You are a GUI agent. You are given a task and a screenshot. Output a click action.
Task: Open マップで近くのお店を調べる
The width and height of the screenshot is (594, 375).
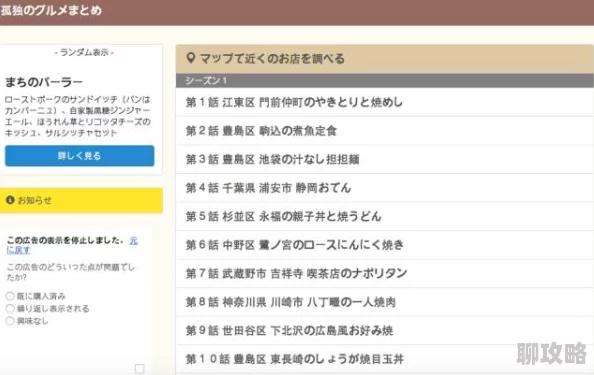(385, 59)
